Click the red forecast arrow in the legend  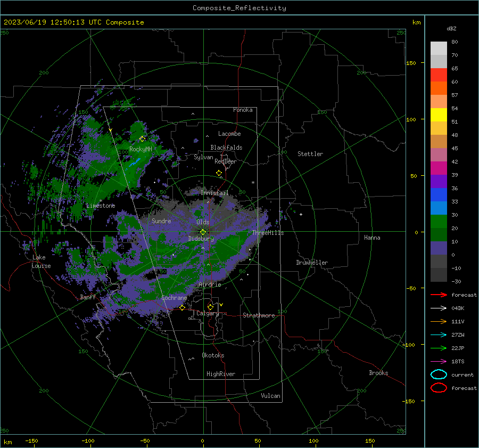point(439,295)
